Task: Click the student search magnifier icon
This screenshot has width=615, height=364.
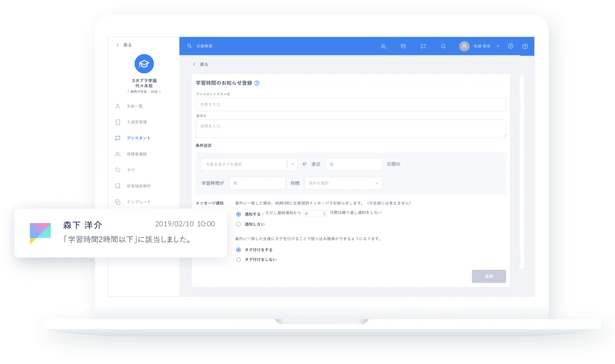Action: tap(189, 46)
